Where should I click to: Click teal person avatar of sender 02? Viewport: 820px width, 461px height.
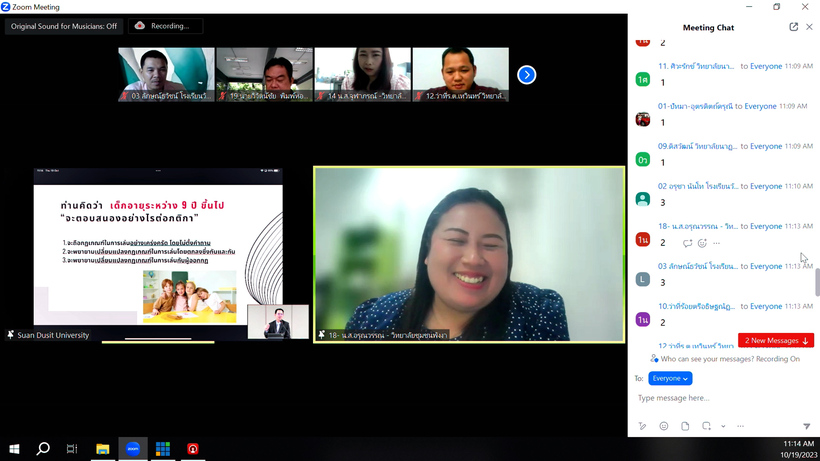[643, 199]
